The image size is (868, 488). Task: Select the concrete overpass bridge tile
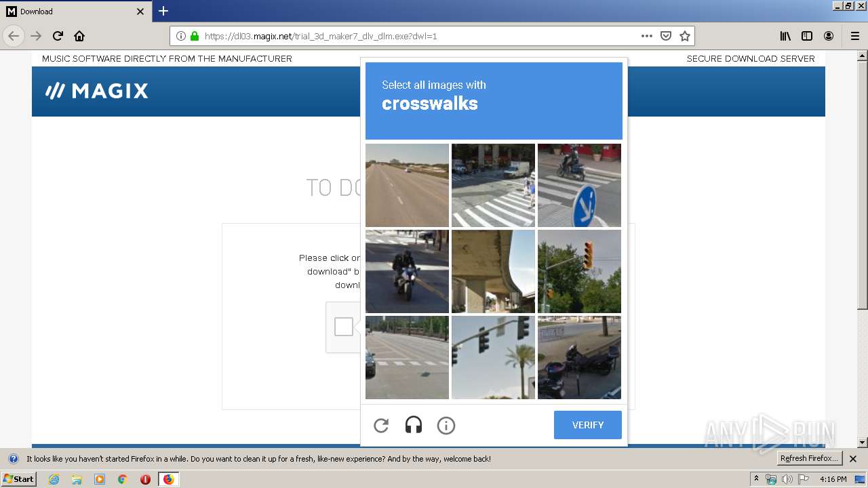(x=493, y=271)
